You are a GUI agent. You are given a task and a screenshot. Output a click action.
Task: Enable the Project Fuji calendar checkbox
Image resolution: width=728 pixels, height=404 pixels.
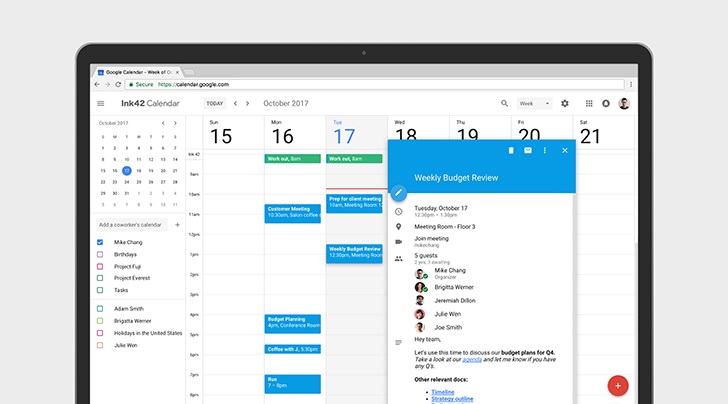coord(100,267)
